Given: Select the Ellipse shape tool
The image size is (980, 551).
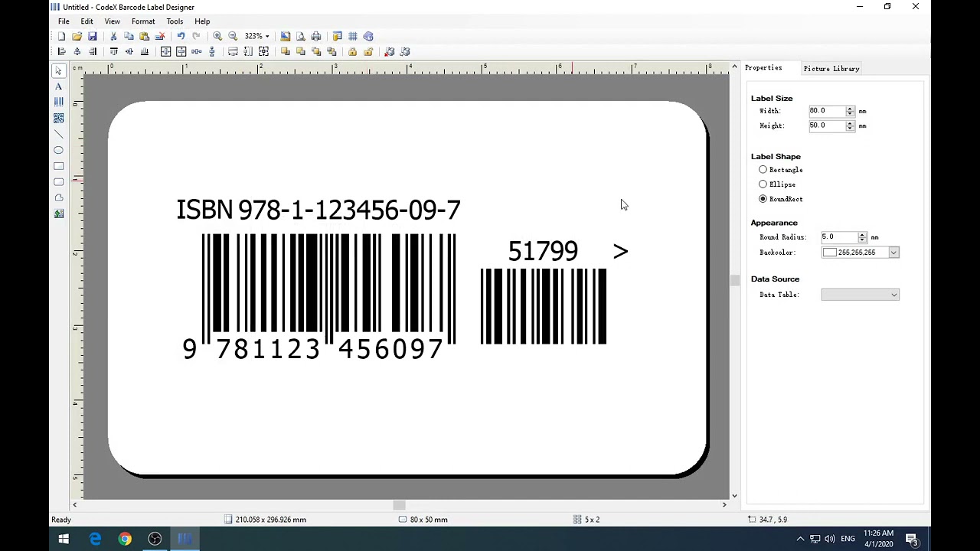Looking at the screenshot, I should click(58, 150).
